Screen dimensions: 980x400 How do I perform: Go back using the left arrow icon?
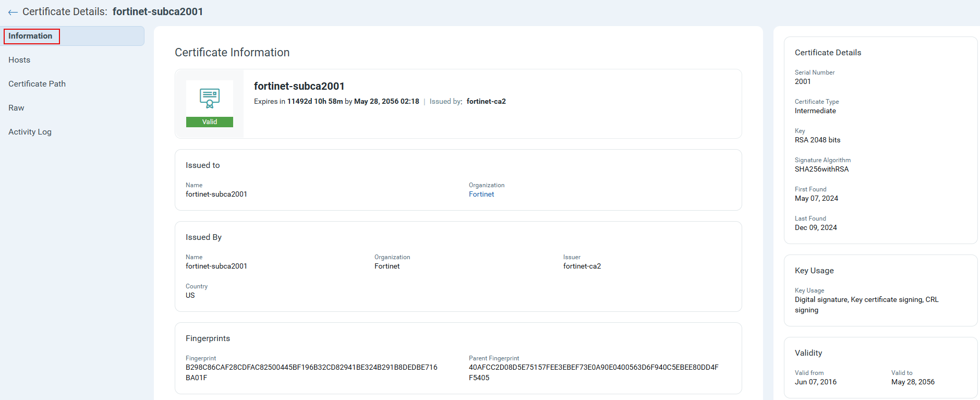click(x=13, y=12)
